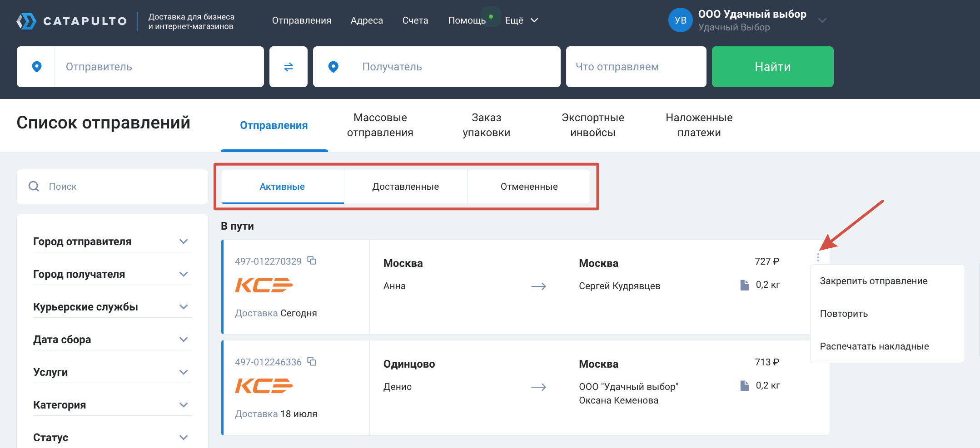Expand the Курьерские службы filter
Viewport: 980px width, 448px height.
click(x=112, y=307)
